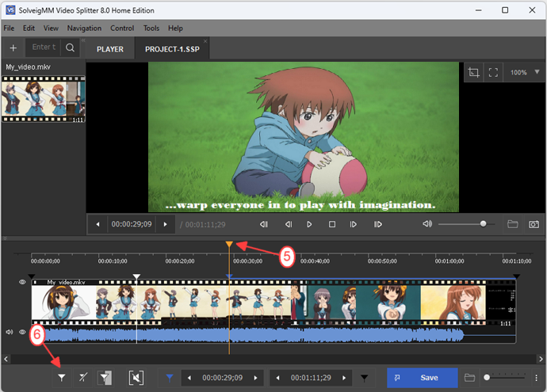Screen dimensions: 547x392
Task: Stop video playback
Action: click(x=332, y=224)
